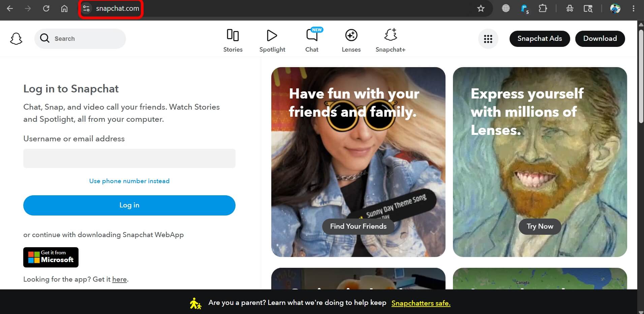Follow the 'here' link to get the app
This screenshot has width=644, height=314.
coord(119,279)
